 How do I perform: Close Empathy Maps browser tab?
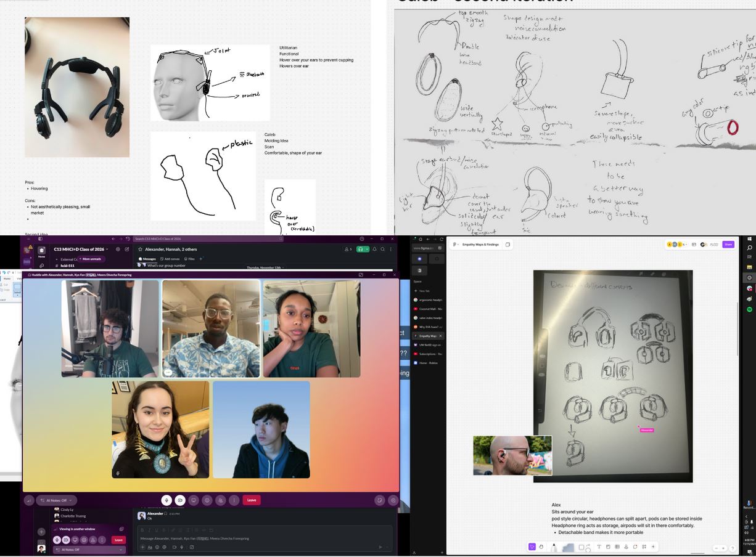pos(440,336)
